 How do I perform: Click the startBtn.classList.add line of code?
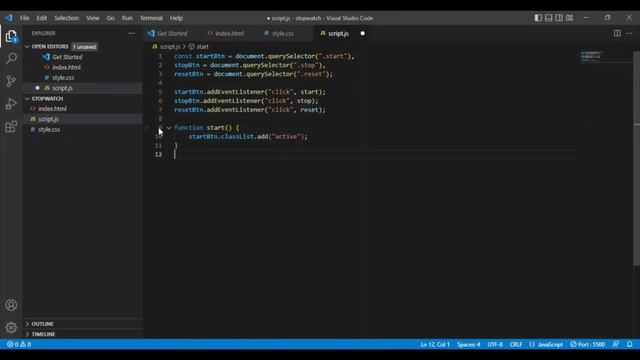(248, 137)
